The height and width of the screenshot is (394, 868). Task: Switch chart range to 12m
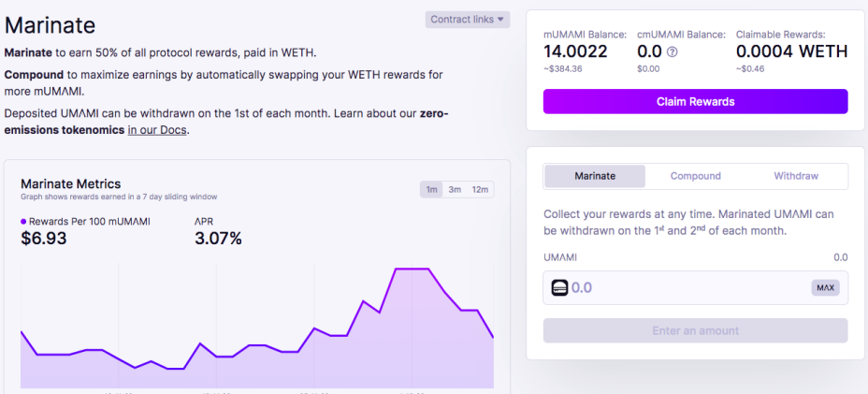(x=480, y=190)
